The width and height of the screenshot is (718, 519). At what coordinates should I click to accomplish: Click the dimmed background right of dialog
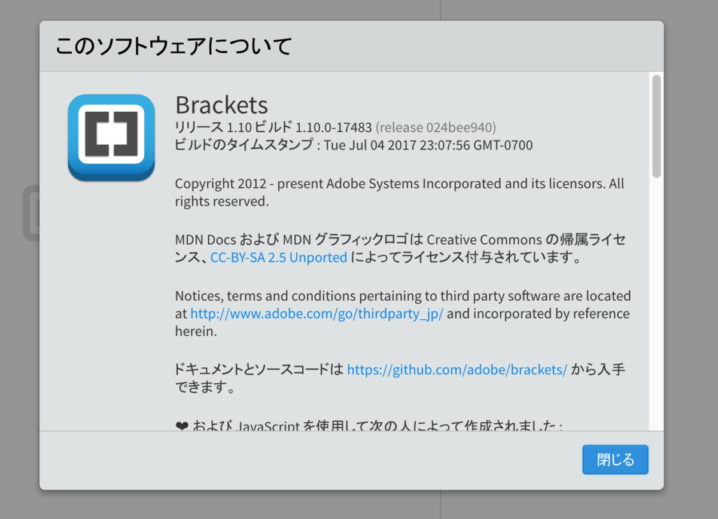click(691, 257)
